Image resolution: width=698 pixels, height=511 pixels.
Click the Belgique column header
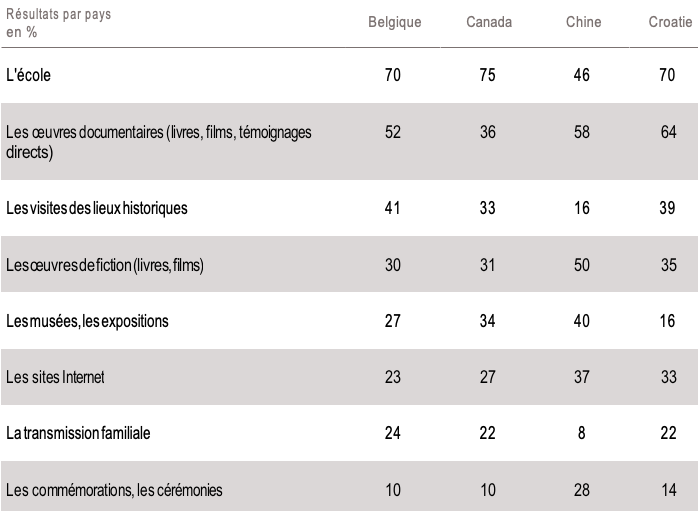pos(395,22)
